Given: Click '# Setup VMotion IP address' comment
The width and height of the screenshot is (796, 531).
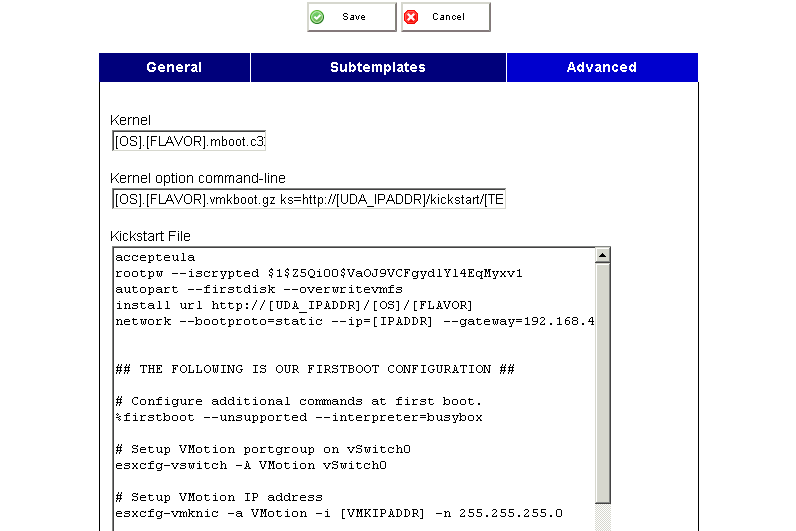Looking at the screenshot, I should point(219,497).
